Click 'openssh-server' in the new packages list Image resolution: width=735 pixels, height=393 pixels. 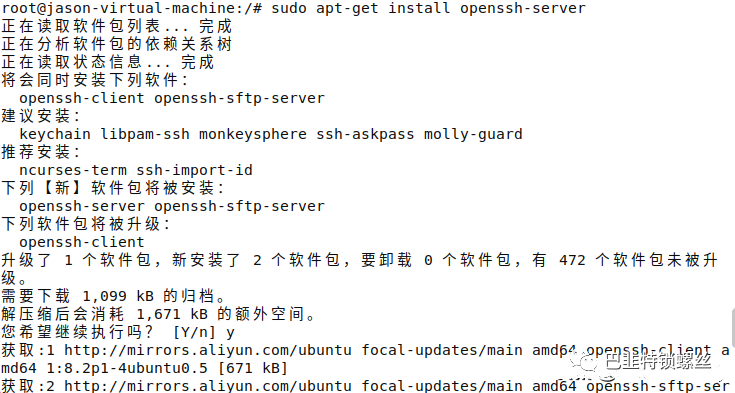[x=82, y=206]
